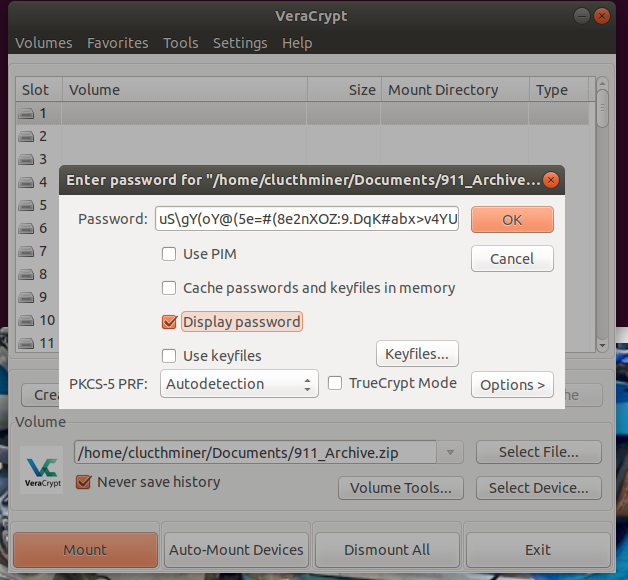The image size is (628, 580).
Task: Open the Help menu
Action: point(297,43)
